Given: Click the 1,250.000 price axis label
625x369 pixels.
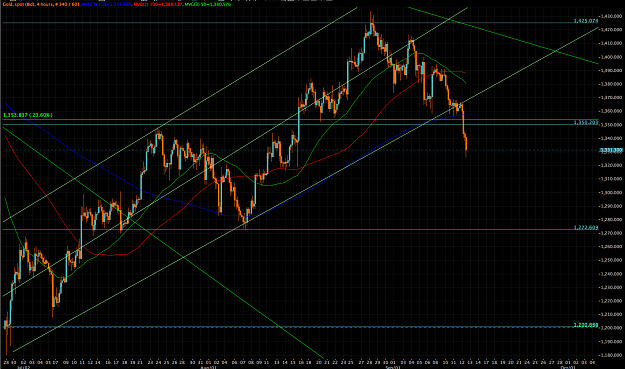Looking at the screenshot, I should (x=612, y=260).
